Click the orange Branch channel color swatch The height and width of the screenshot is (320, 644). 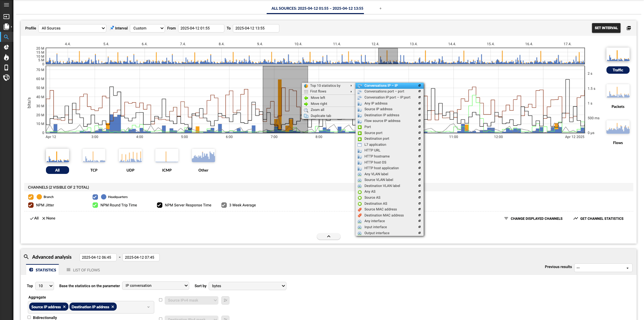[39, 197]
